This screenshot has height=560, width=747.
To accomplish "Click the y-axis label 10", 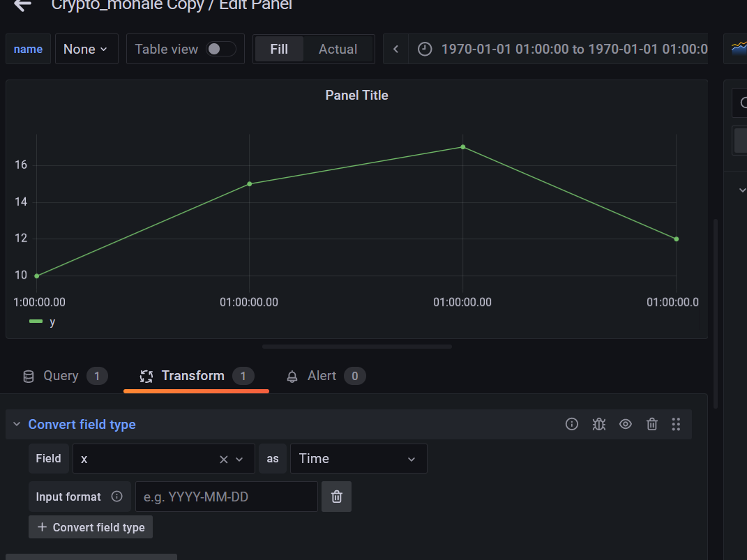I will pos(21,275).
